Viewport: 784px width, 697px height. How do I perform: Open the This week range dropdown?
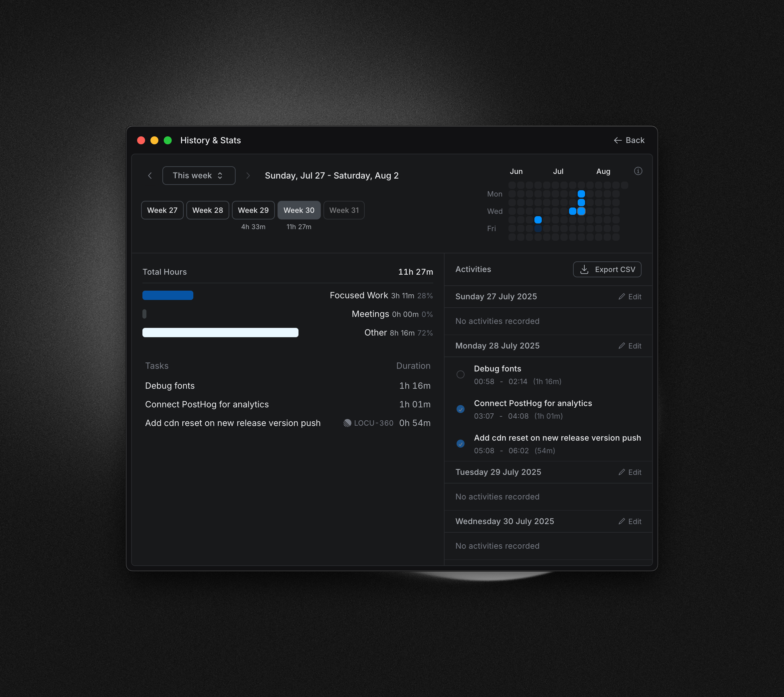click(199, 176)
